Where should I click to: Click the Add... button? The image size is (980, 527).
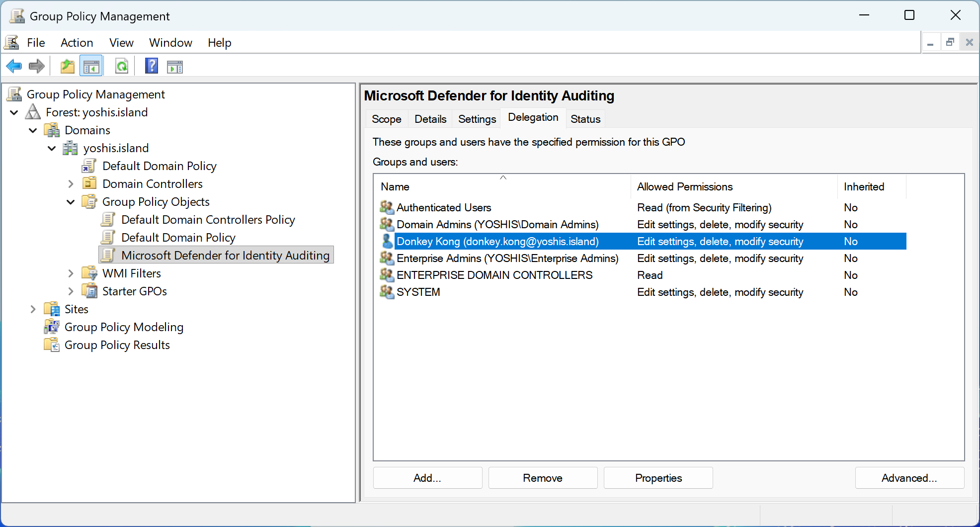pos(427,478)
